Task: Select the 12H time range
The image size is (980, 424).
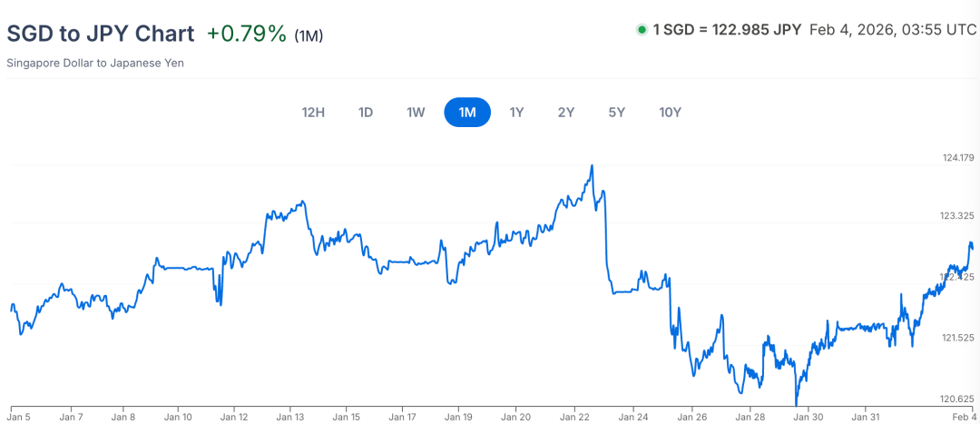Action: tap(313, 113)
